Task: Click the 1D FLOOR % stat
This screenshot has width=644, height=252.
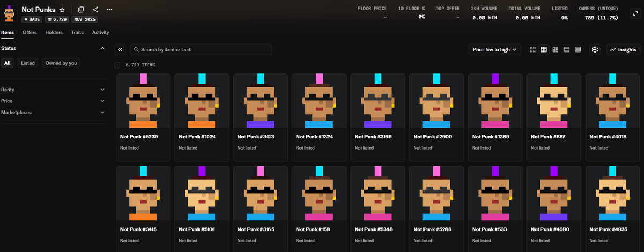Action: coord(412,13)
